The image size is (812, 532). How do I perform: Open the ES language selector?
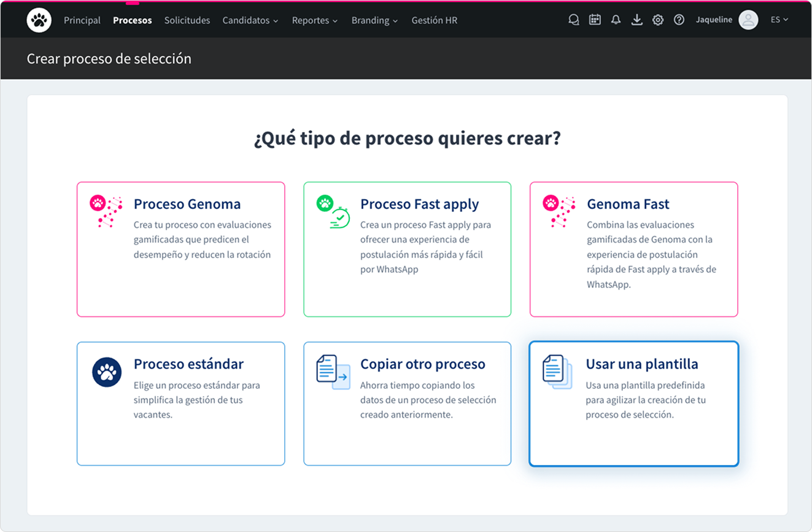coord(779,20)
